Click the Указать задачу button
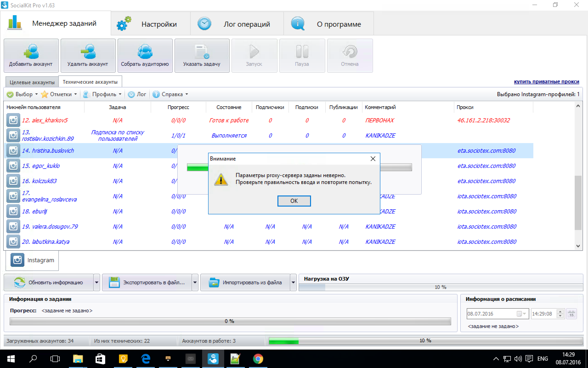588x368 pixels. click(202, 55)
